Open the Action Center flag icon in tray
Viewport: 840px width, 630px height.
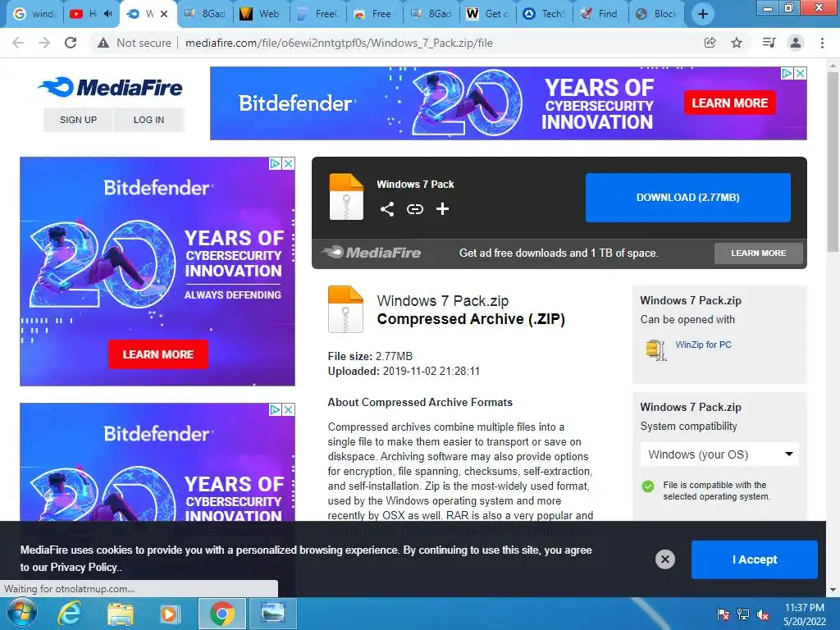(x=724, y=614)
